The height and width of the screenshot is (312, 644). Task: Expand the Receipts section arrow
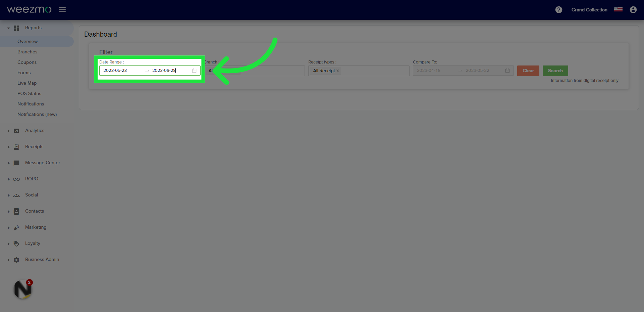click(9, 147)
